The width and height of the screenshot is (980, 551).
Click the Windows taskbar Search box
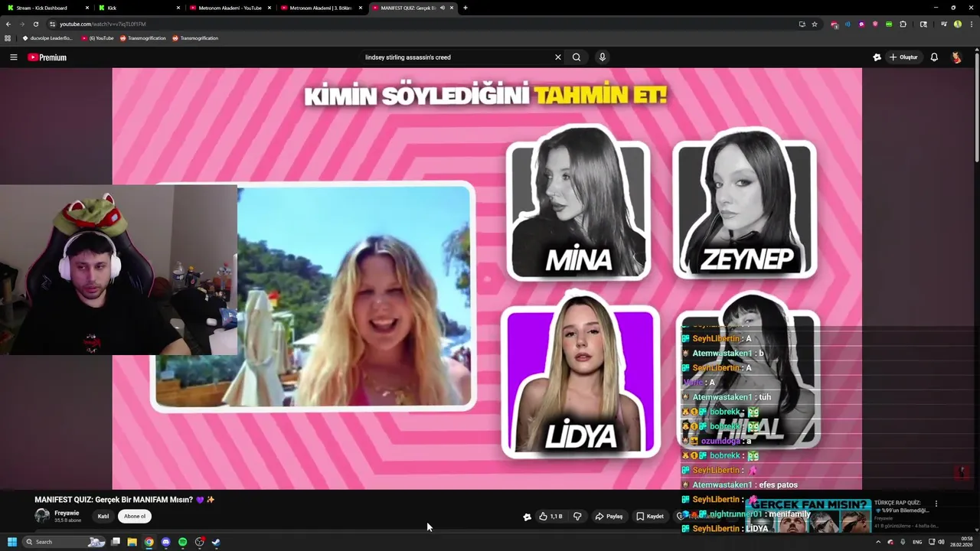coord(63,542)
